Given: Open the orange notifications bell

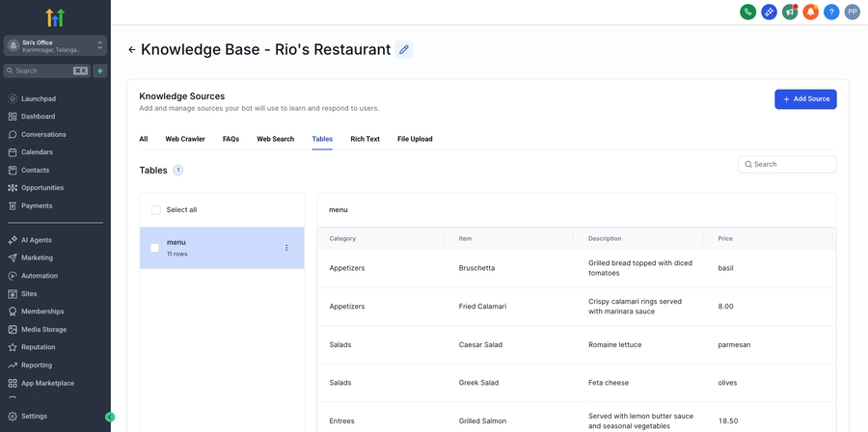Looking at the screenshot, I should coord(810,12).
